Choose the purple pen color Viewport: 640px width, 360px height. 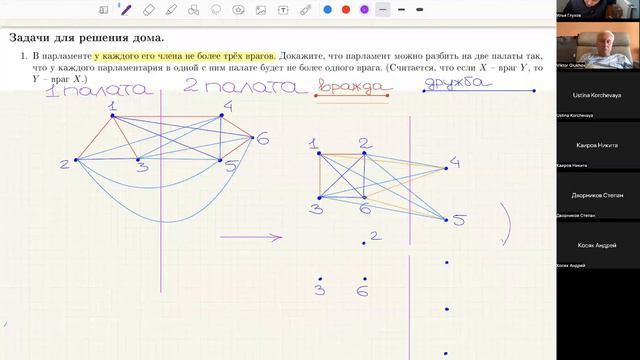pos(364,9)
